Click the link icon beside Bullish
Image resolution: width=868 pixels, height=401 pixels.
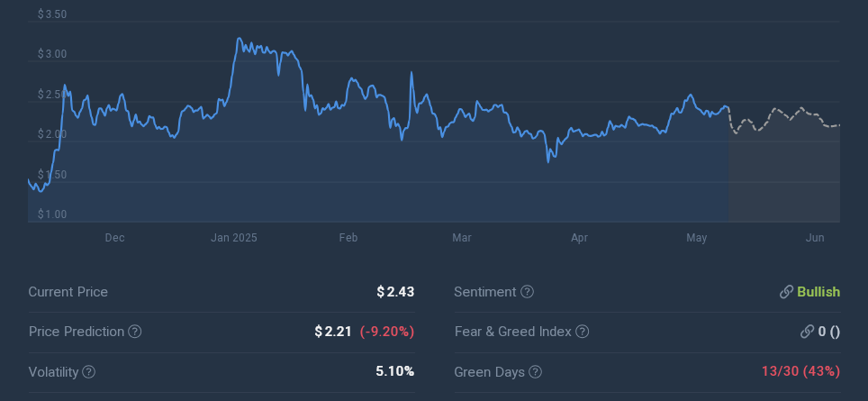click(786, 292)
